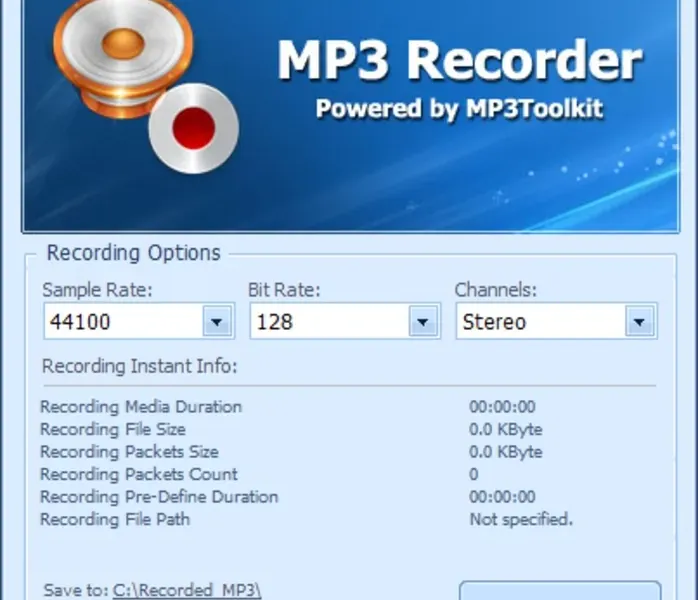Viewport: 698px width, 600px height.
Task: Open the Bit Rate dropdown arrow
Action: pos(423,321)
